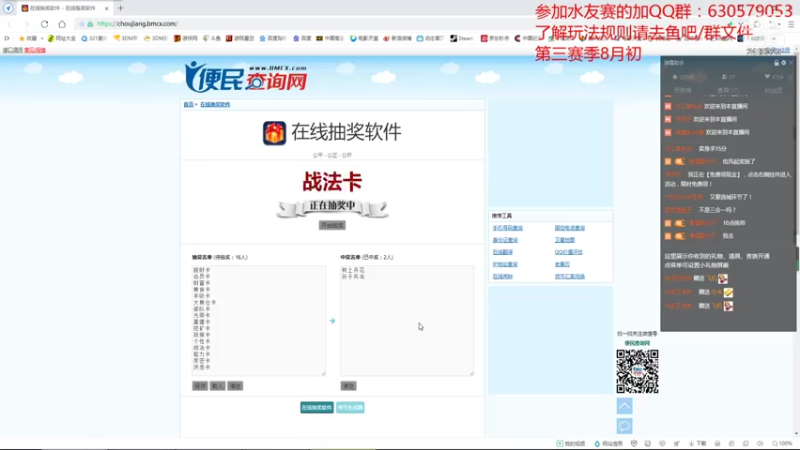The height and width of the screenshot is (450, 800).
Task: Click the lock icon in the chat overlay header
Action: pos(777,63)
